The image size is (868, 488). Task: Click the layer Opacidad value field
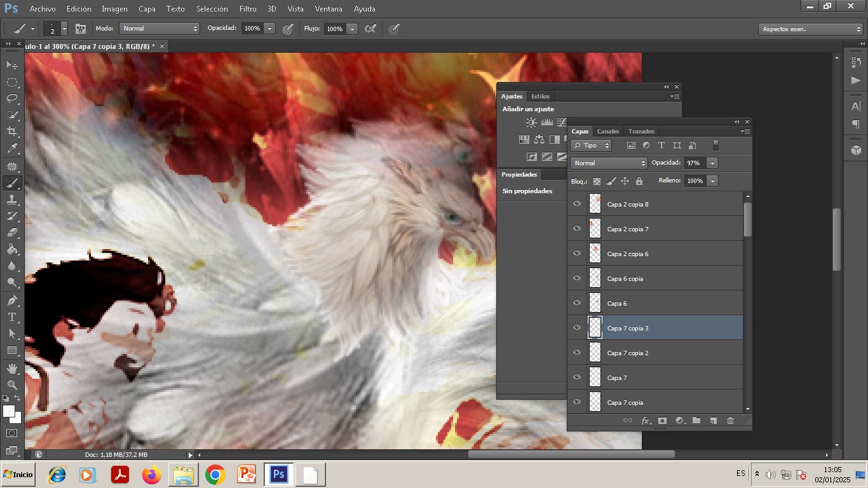pyautogui.click(x=695, y=163)
